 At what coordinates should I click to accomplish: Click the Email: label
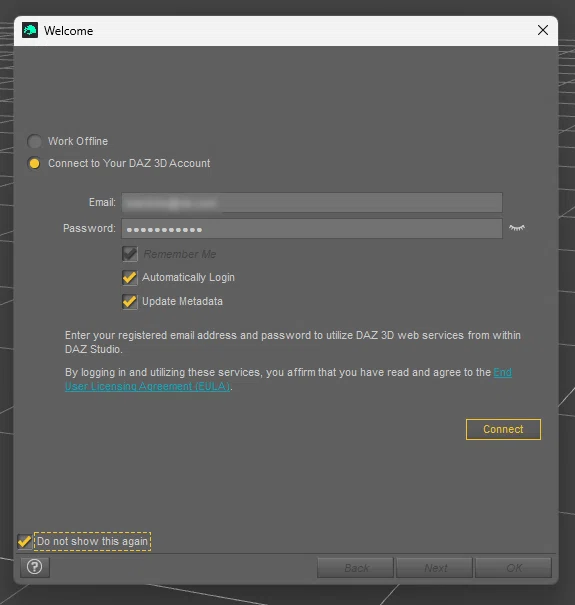tap(102, 202)
